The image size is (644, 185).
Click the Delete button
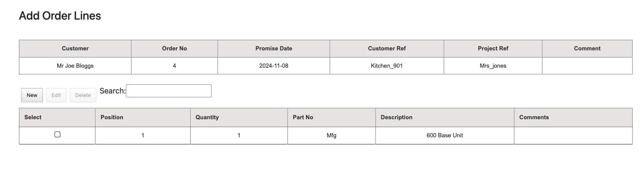point(83,95)
